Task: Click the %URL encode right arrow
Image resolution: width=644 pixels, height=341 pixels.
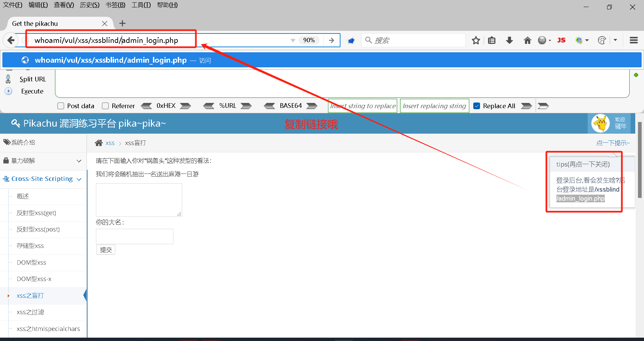Action: [x=246, y=106]
